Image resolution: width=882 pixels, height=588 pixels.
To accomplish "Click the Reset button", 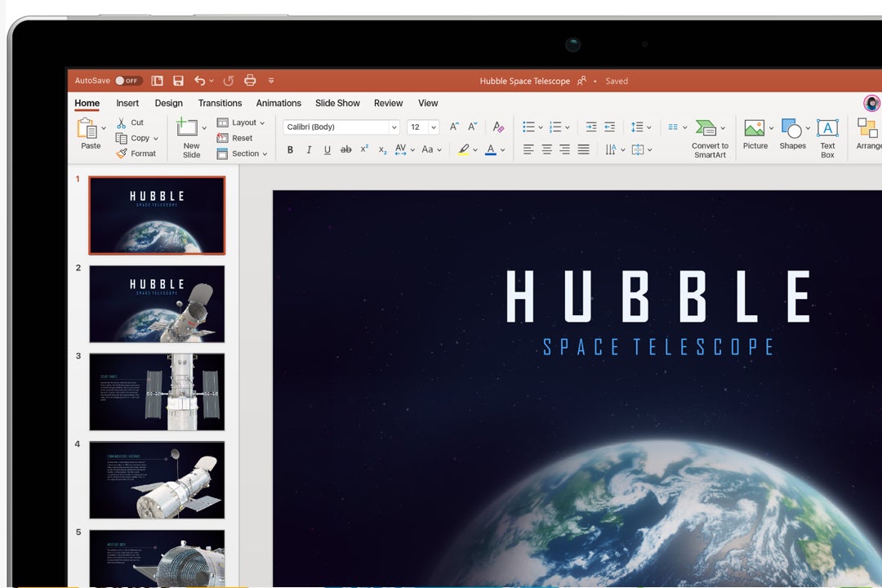I will click(x=235, y=138).
